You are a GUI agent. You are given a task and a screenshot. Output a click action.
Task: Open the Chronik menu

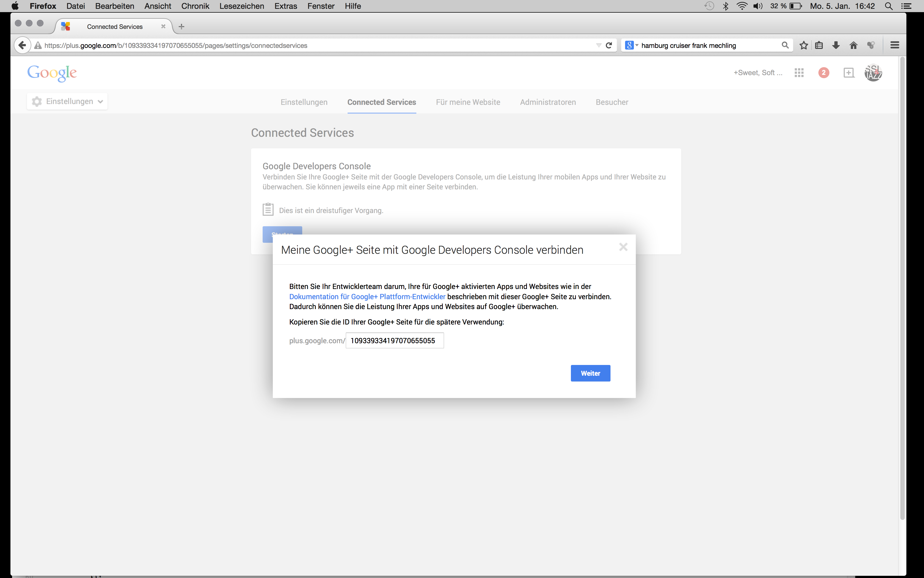[195, 6]
